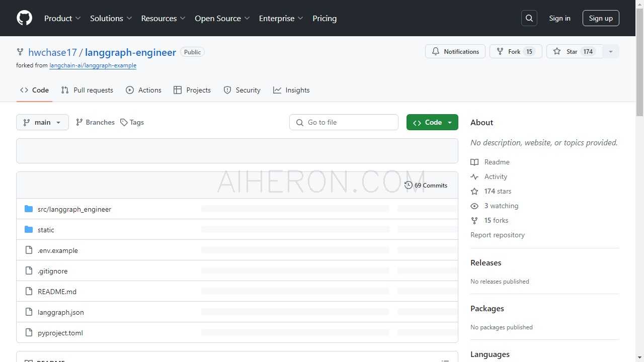Expand the Enterprise menu
Image resolution: width=644 pixels, height=362 pixels.
pyautogui.click(x=281, y=18)
